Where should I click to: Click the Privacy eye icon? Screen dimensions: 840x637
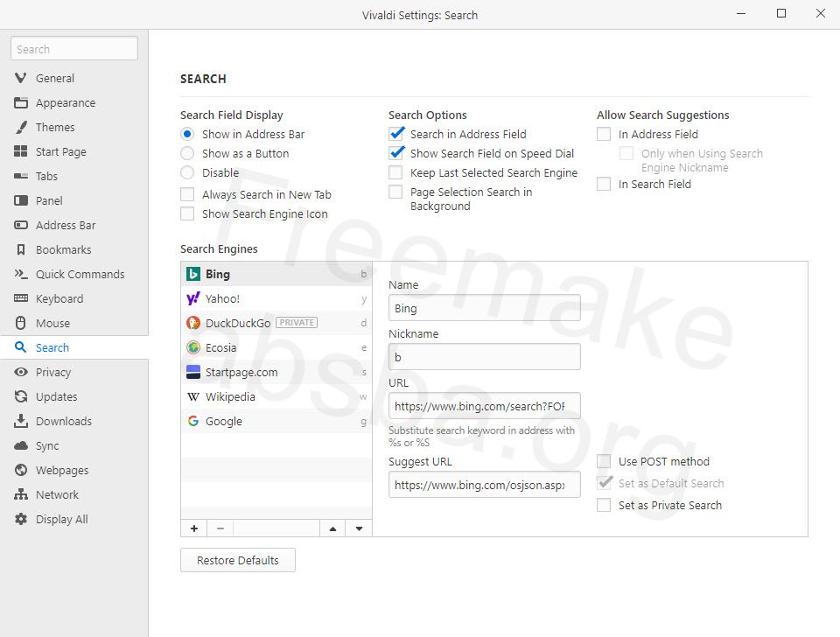point(20,373)
